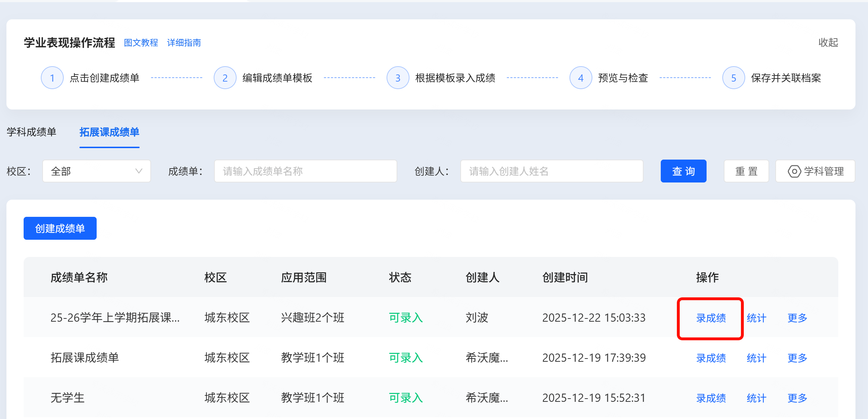868x419 pixels.
Task: Click step 1 circle icon
Action: pyautogui.click(x=52, y=78)
